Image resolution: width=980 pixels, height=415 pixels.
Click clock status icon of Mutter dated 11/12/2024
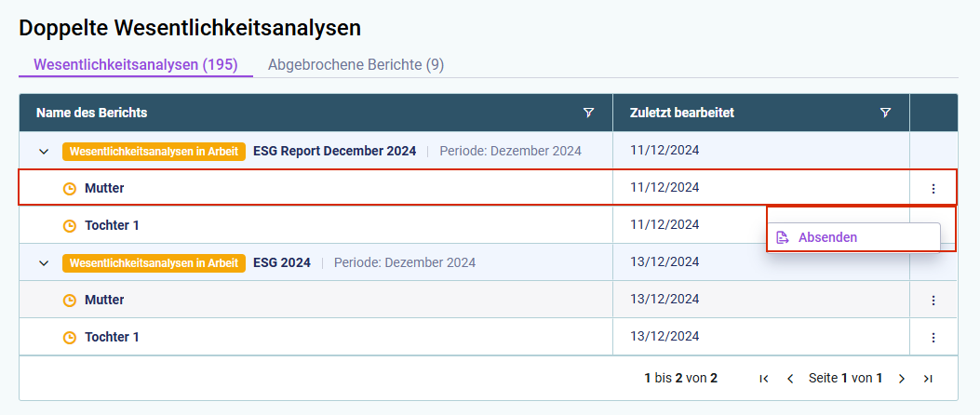pyautogui.click(x=70, y=188)
